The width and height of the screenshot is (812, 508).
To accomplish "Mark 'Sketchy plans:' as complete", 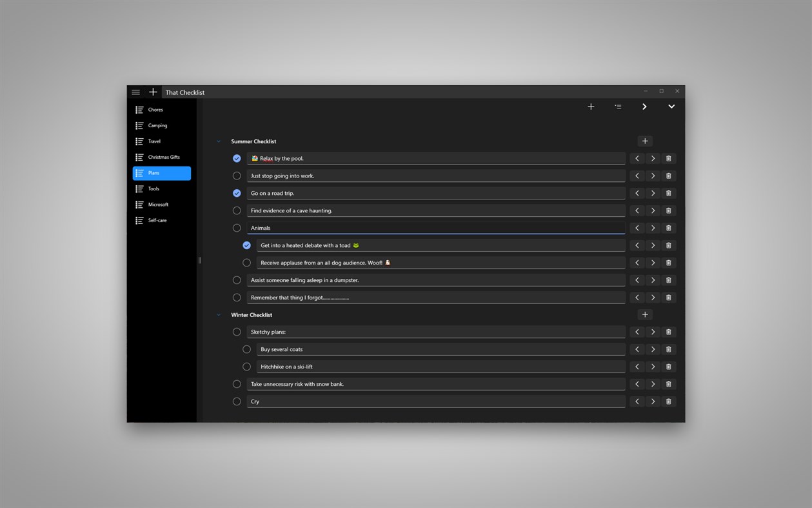I will pos(237,331).
